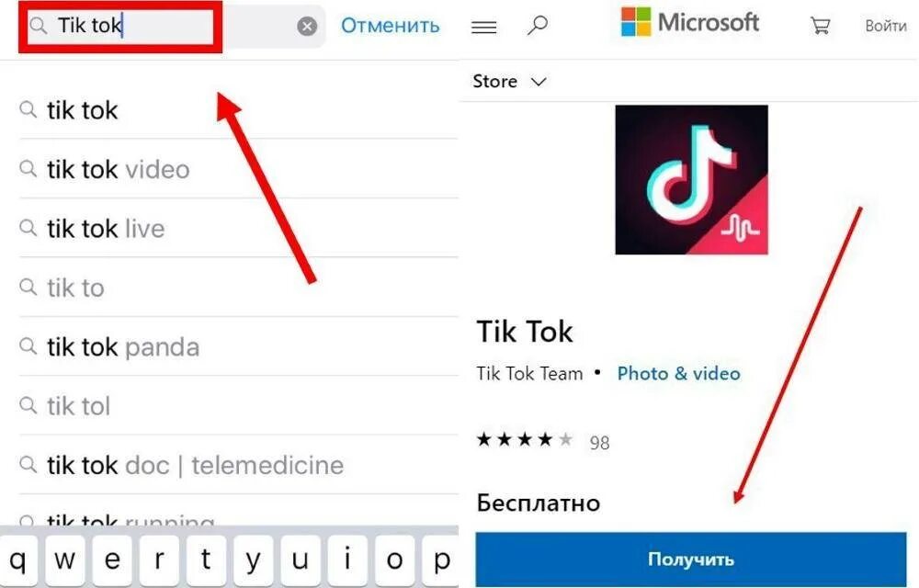Image resolution: width=919 pixels, height=588 pixels.
Task: Click the Microsoft logo
Action: point(690,23)
